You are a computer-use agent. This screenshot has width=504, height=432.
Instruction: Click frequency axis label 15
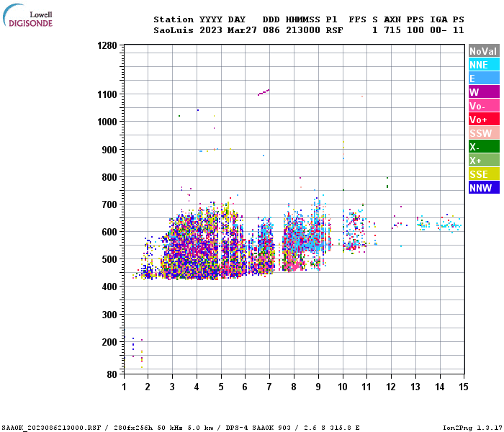pos(463,387)
